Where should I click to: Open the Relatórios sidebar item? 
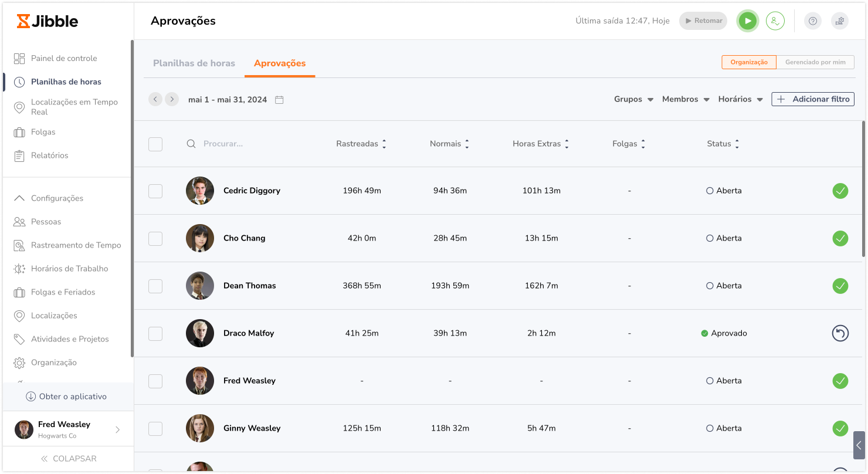(x=49, y=155)
